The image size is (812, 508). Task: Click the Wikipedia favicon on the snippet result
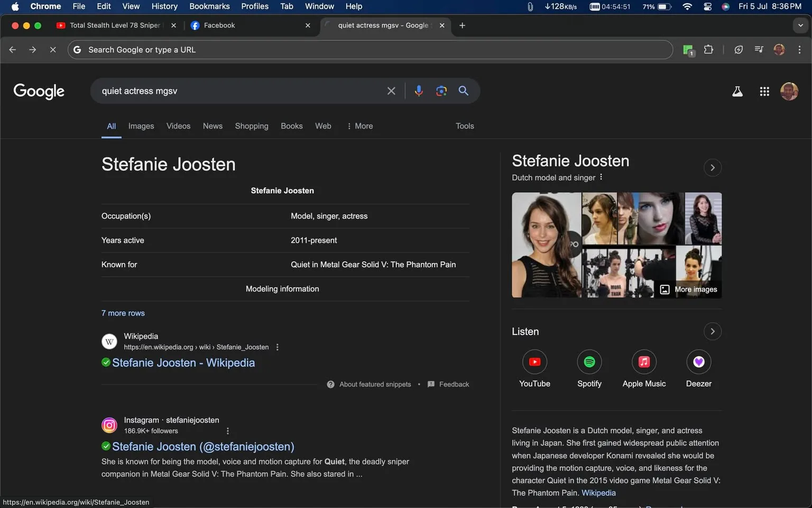click(109, 341)
